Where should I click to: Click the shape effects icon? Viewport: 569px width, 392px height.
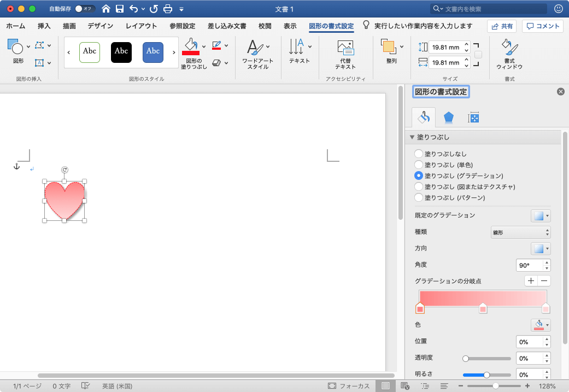216,63
